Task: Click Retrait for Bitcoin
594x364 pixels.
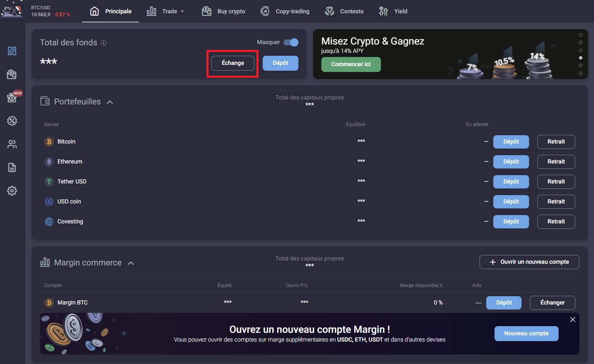Action: coord(556,142)
